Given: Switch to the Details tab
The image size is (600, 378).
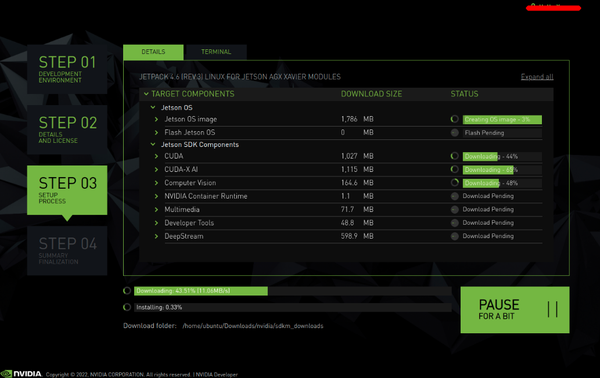Looking at the screenshot, I should [153, 52].
